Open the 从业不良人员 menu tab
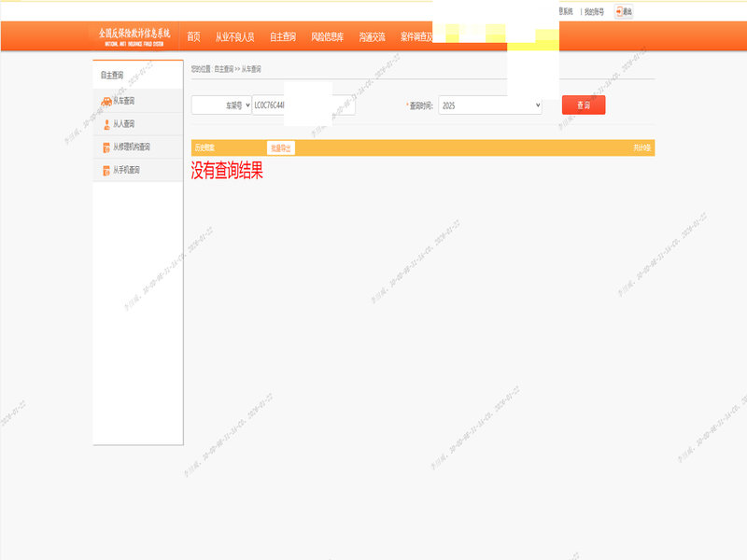This screenshot has width=747, height=560. point(234,37)
